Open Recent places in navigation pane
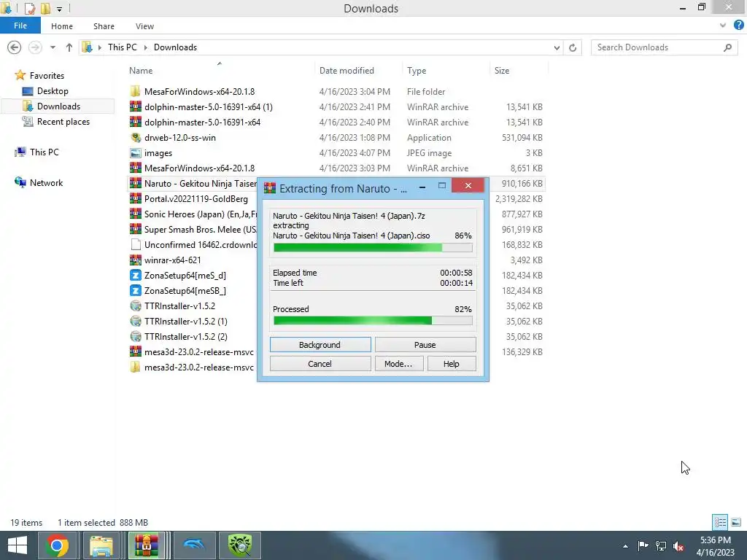 pos(63,122)
